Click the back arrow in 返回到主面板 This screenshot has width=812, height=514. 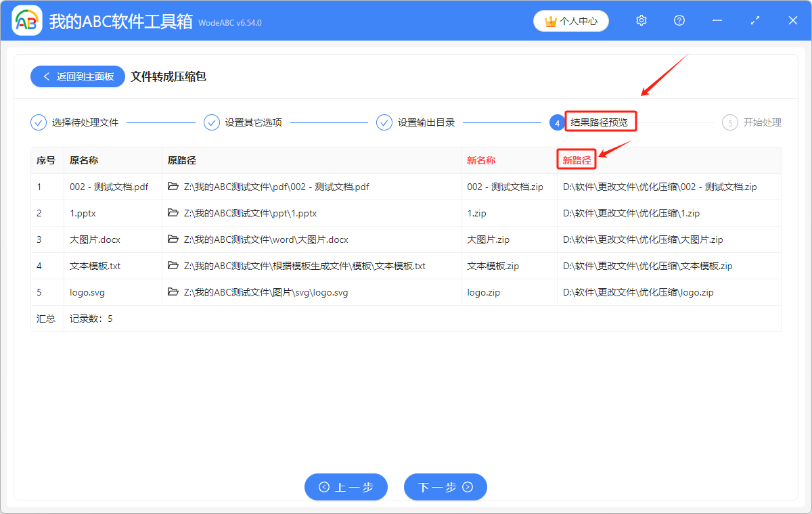pyautogui.click(x=48, y=76)
